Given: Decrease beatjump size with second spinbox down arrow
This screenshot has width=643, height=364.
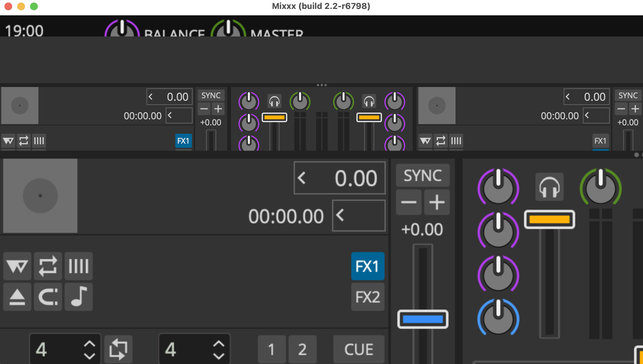Looking at the screenshot, I should point(218,356).
